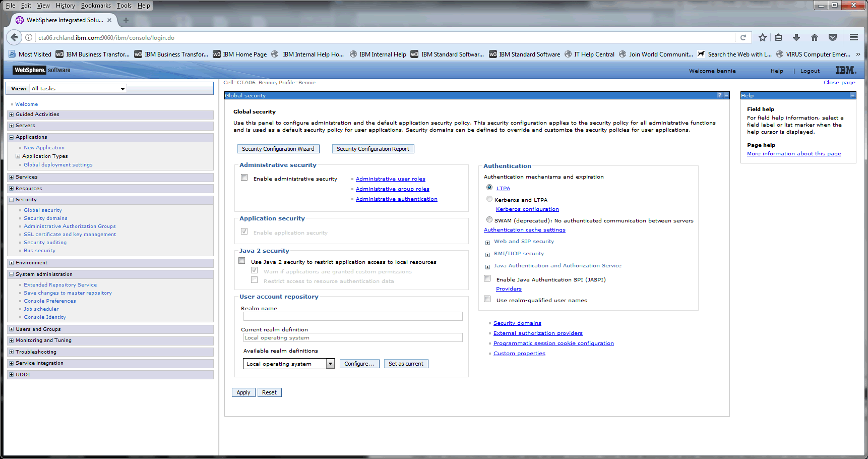This screenshot has height=459, width=868.
Task: Open the Tools menu
Action: (x=124, y=6)
